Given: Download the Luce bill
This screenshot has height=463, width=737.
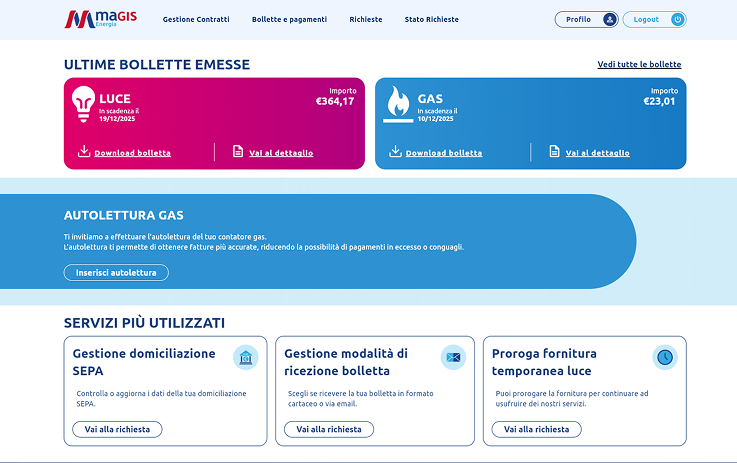Looking at the screenshot, I should tap(133, 153).
